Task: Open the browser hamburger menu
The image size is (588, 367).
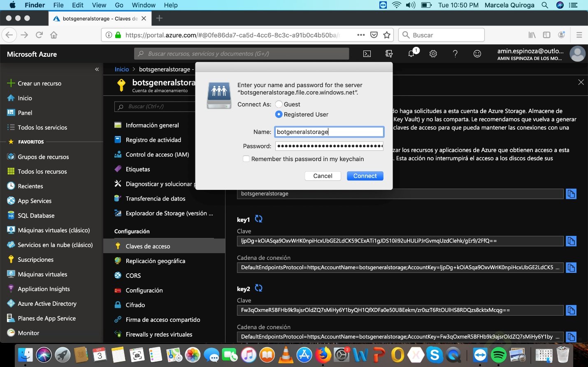Action: point(579,35)
